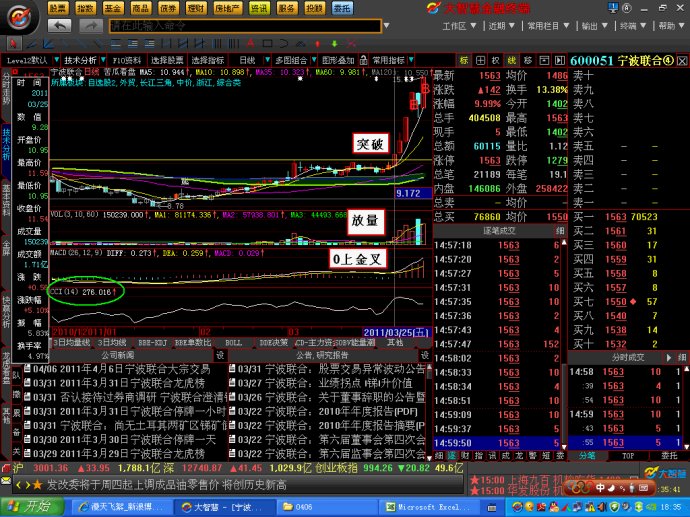690x517 pixels.
Task: Click the blue monitor status icon in title bar
Action: pyautogui.click(x=613, y=7)
